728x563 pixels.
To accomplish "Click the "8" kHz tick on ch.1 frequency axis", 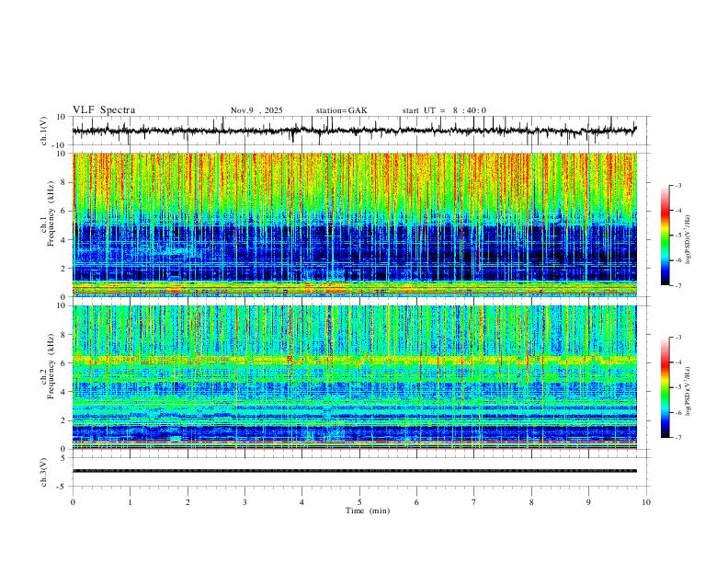I will pos(63,182).
